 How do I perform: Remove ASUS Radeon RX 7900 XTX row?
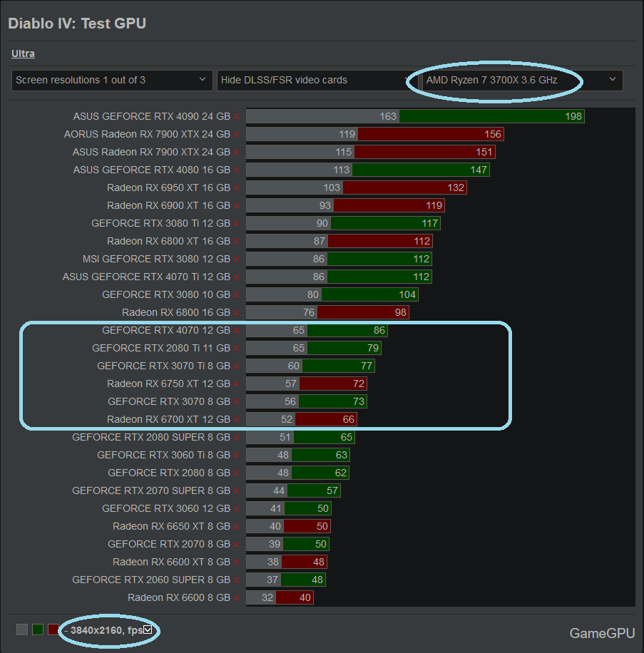[237, 153]
